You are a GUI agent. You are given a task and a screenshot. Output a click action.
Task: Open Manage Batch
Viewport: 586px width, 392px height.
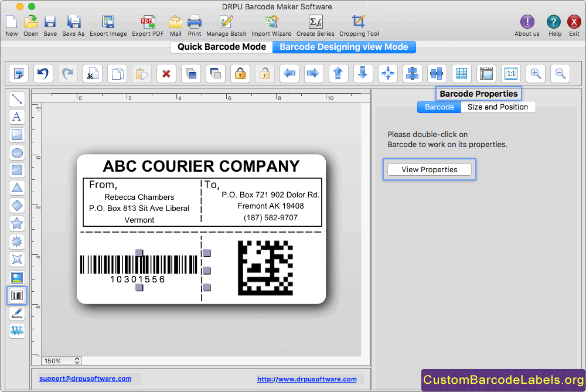click(226, 25)
